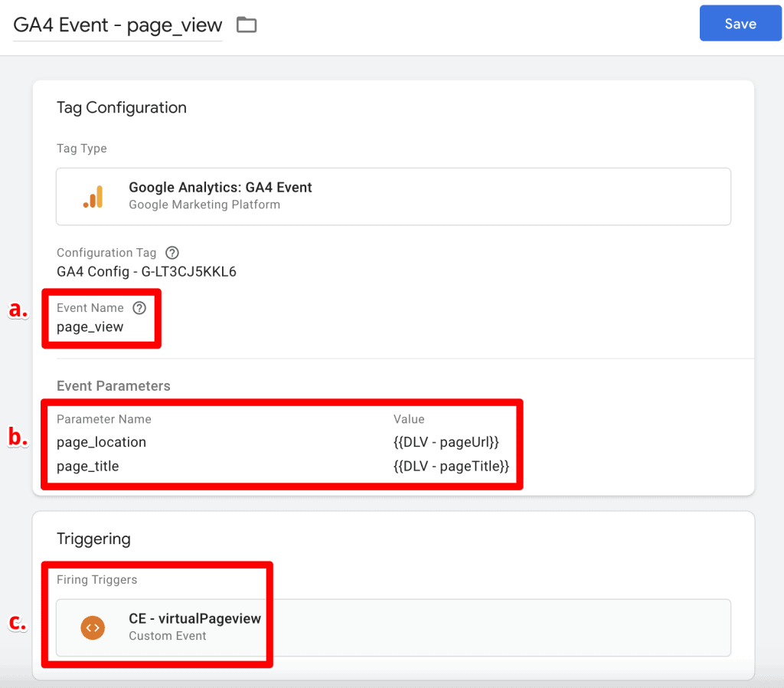Click the Custom Event angle-brackets symbol

click(93, 627)
